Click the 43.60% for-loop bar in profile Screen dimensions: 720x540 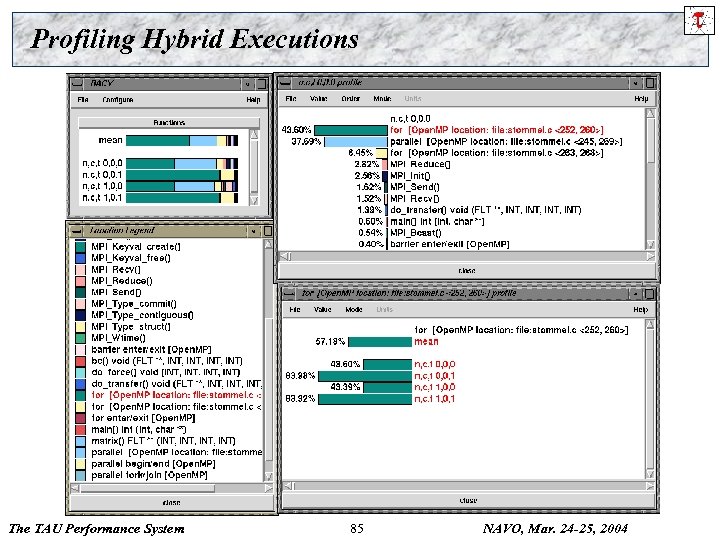pyautogui.click(x=351, y=130)
